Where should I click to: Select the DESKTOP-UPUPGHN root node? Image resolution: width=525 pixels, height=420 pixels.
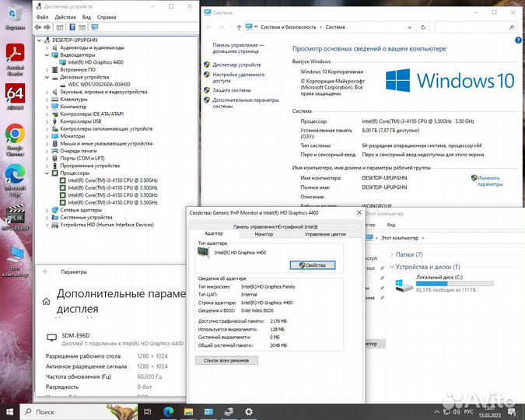(75, 40)
